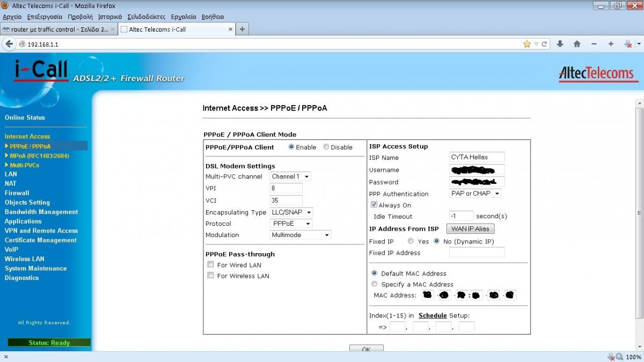Open a new tab with plus button
This screenshot has height=362, width=644.
[x=242, y=29]
